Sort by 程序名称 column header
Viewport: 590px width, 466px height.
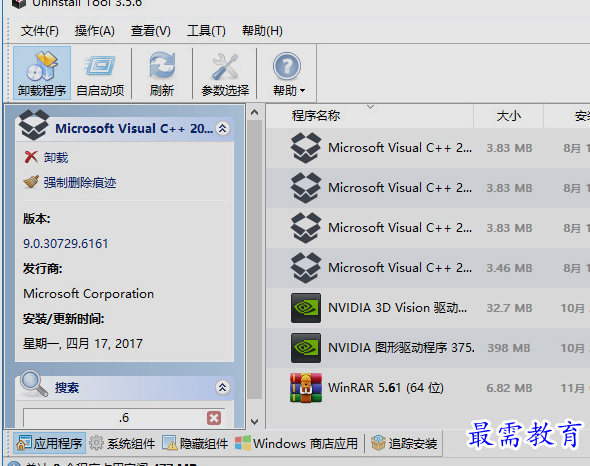point(316,116)
